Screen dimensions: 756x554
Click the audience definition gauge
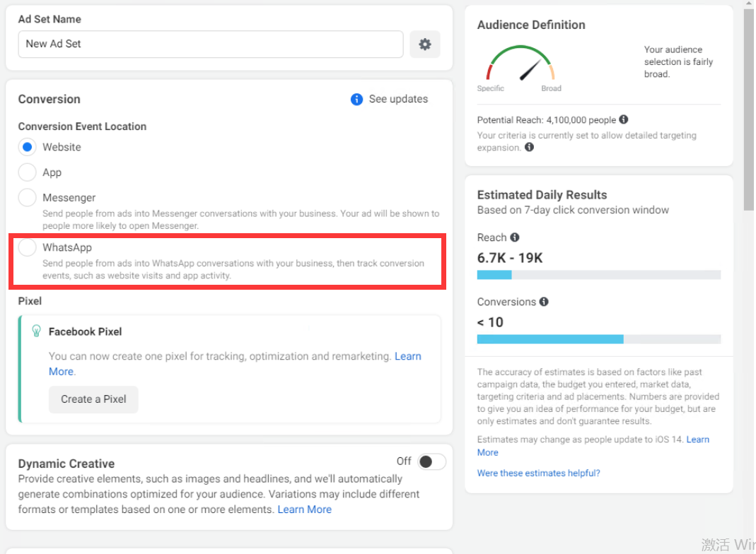pos(521,66)
